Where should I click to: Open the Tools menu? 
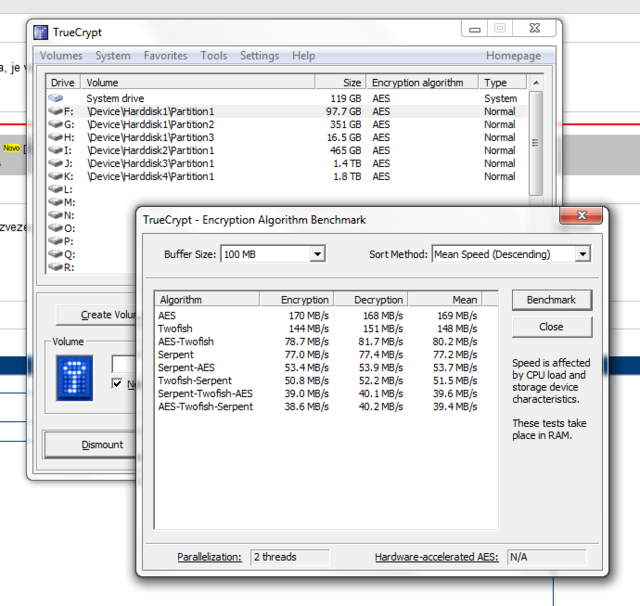pyautogui.click(x=213, y=55)
